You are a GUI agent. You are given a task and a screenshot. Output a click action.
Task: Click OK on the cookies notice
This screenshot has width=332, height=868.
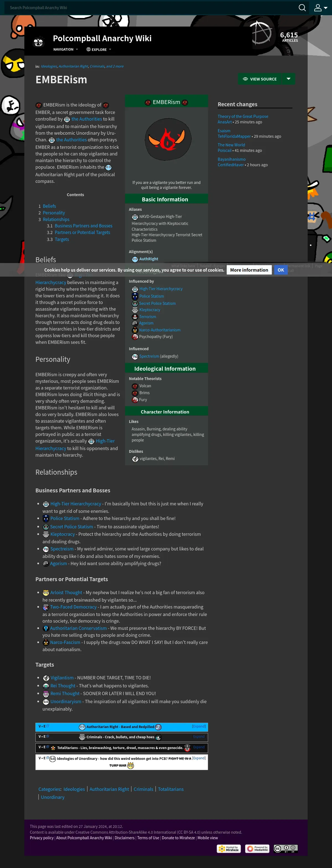pos(281,270)
